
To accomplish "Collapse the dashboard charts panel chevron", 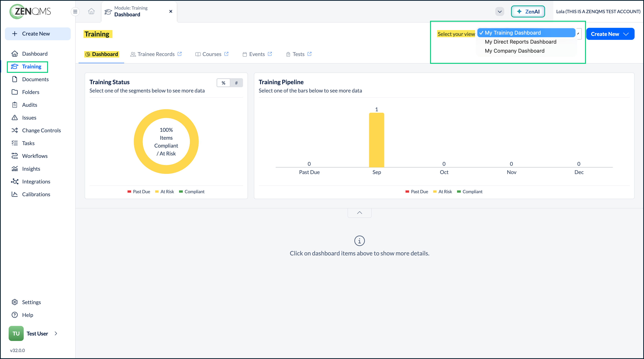I will coord(359,213).
